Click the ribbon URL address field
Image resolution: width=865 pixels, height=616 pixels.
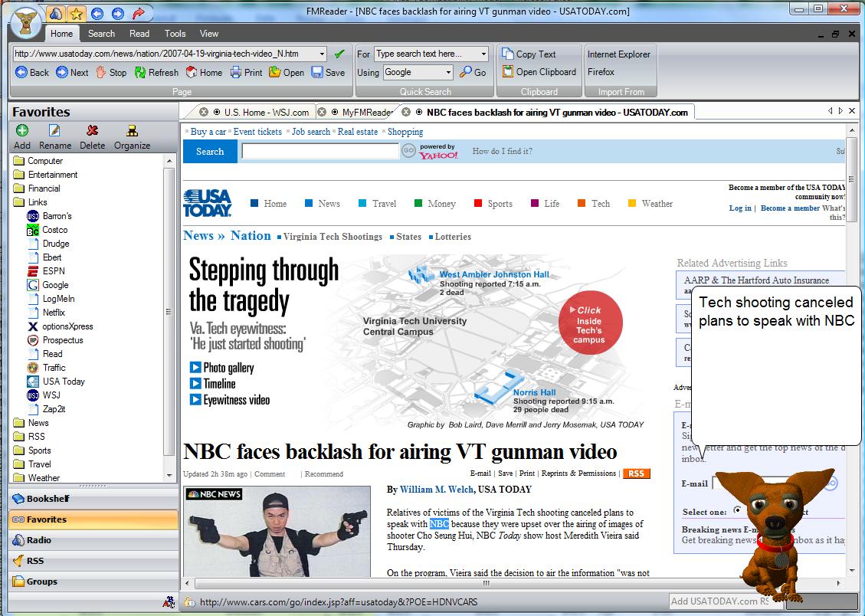tap(165, 54)
